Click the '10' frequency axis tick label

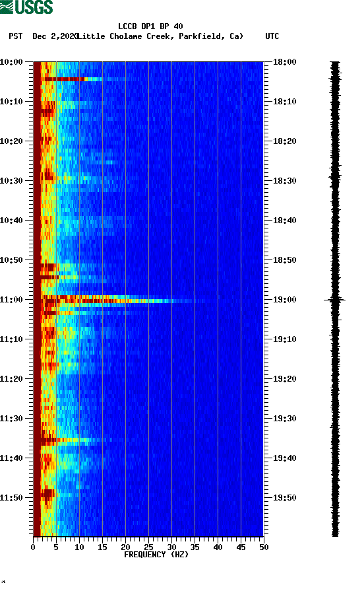pyautogui.click(x=79, y=547)
